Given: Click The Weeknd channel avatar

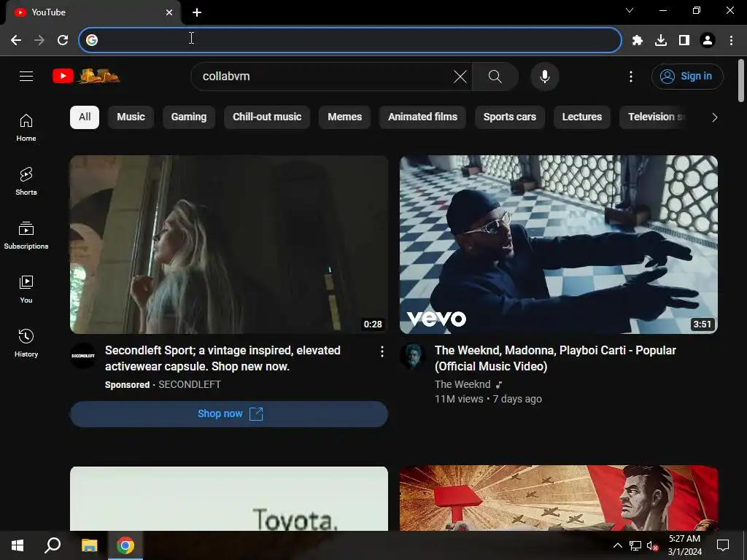Looking at the screenshot, I should tap(413, 356).
